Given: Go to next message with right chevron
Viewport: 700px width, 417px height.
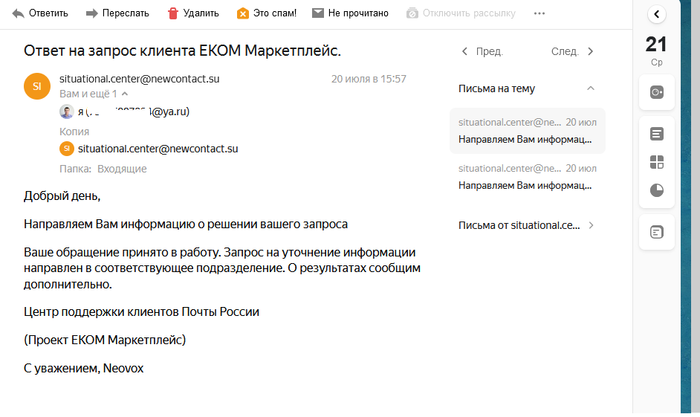Looking at the screenshot, I should click(590, 51).
